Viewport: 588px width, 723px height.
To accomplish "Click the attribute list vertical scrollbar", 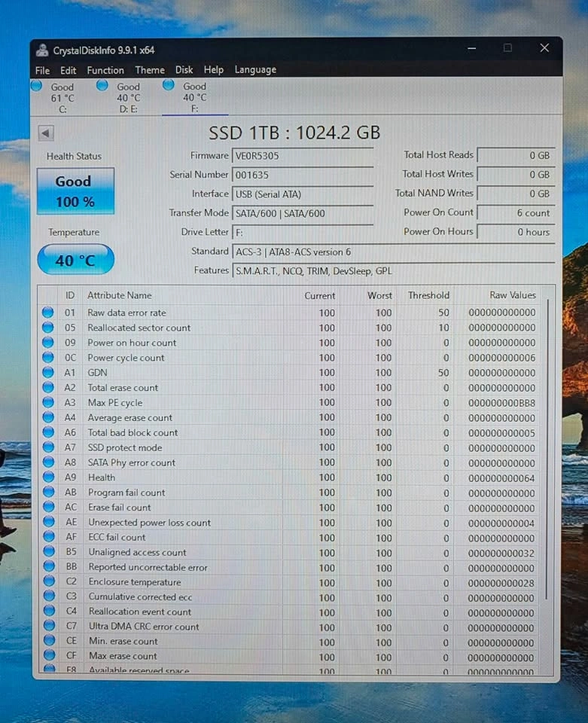I will (547, 450).
